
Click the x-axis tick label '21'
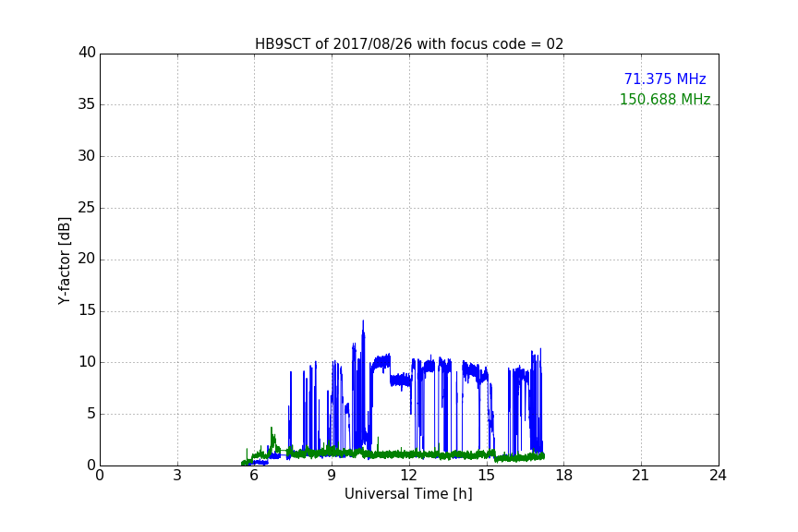pos(641,476)
